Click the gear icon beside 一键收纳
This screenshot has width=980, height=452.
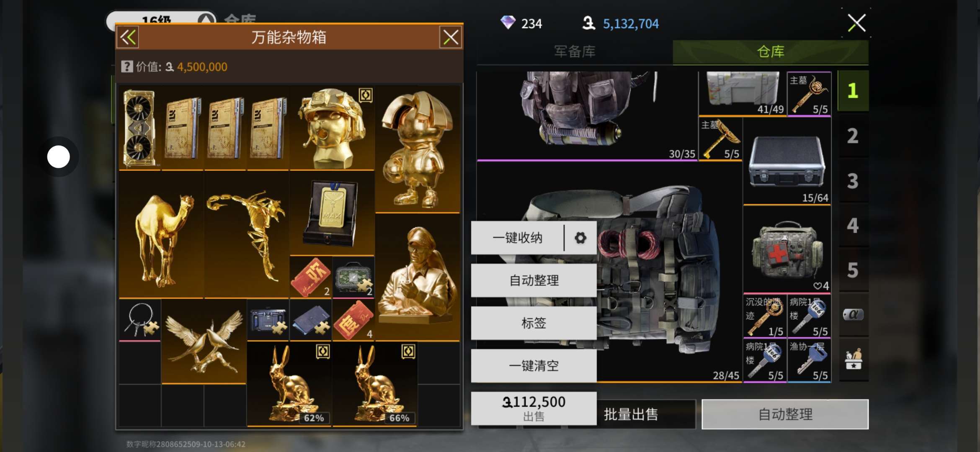pos(580,238)
